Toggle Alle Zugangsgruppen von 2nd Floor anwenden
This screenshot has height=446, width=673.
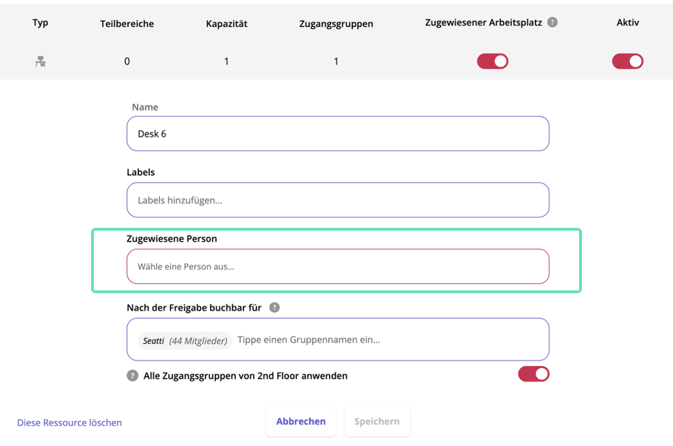(x=533, y=374)
